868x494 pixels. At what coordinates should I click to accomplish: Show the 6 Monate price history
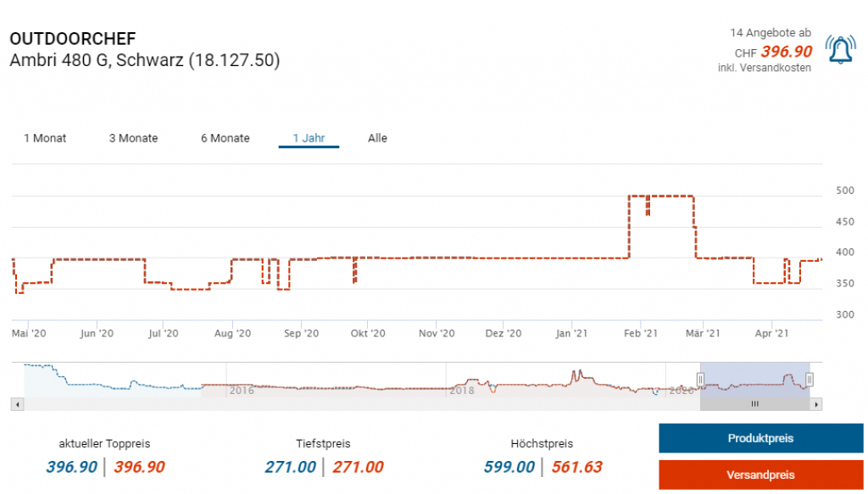[x=225, y=138]
